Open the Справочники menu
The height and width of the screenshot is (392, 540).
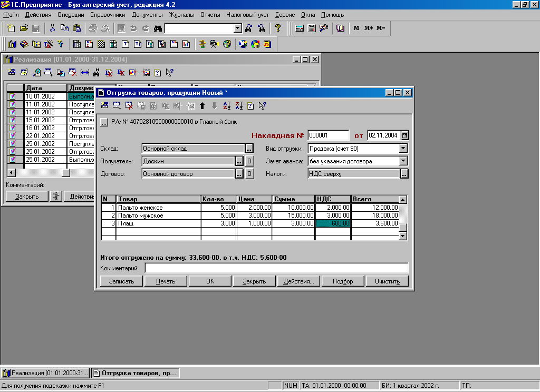tap(108, 15)
